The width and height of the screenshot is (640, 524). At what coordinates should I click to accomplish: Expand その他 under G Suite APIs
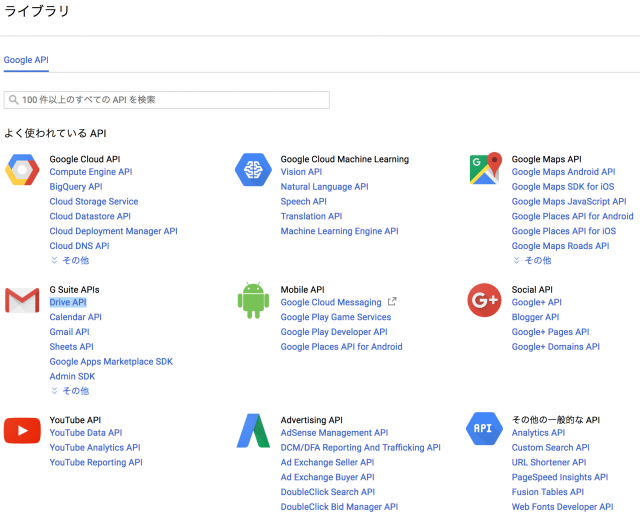(70, 391)
